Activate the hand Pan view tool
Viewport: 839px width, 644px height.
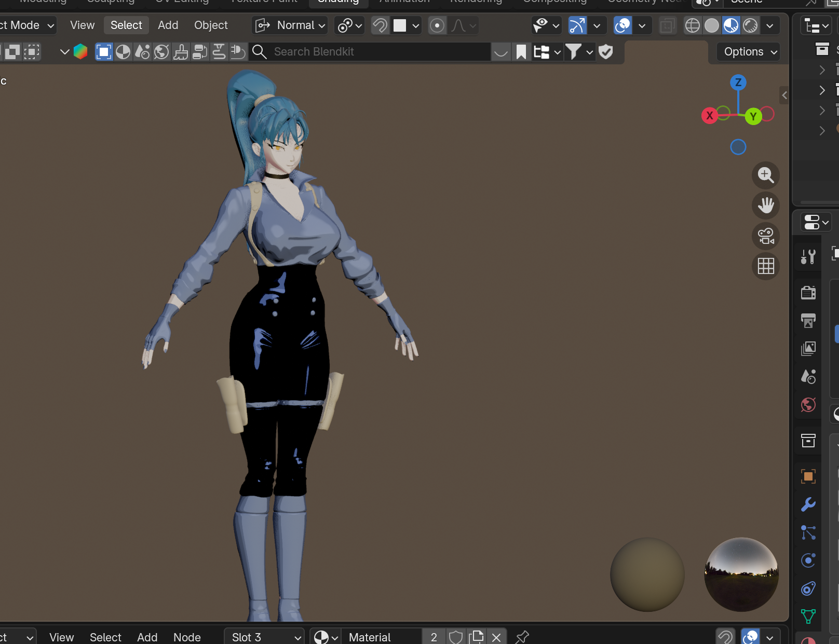coord(766,205)
